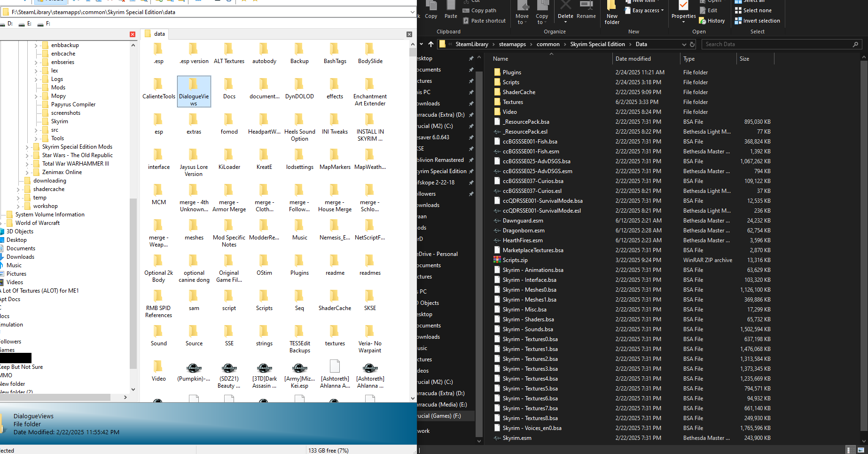Select Skyrim - Textures3.bsa file
The width and height of the screenshot is (868, 454).
tap(530, 369)
